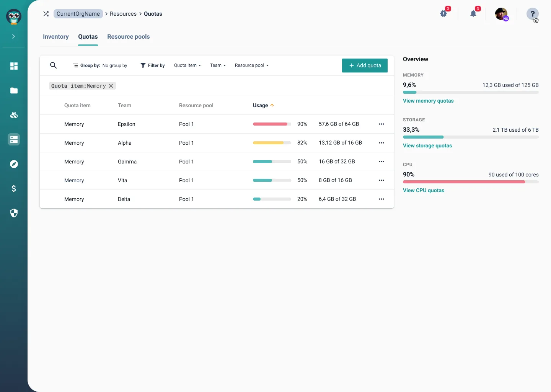Click the Overview memory usage bar
This screenshot has width=551, height=392.
click(471, 92)
